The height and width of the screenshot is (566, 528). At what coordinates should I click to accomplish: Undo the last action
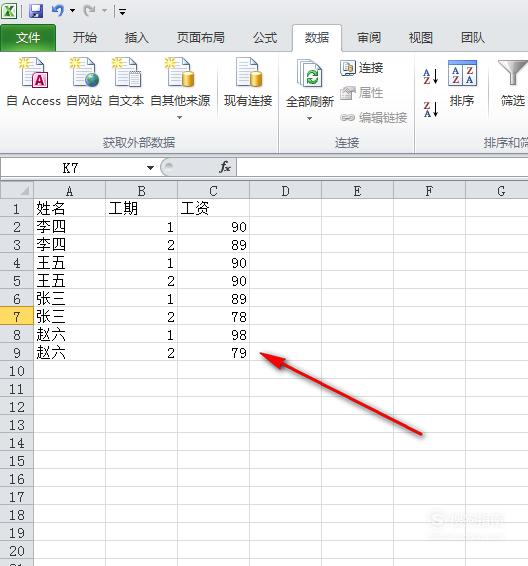click(x=57, y=11)
